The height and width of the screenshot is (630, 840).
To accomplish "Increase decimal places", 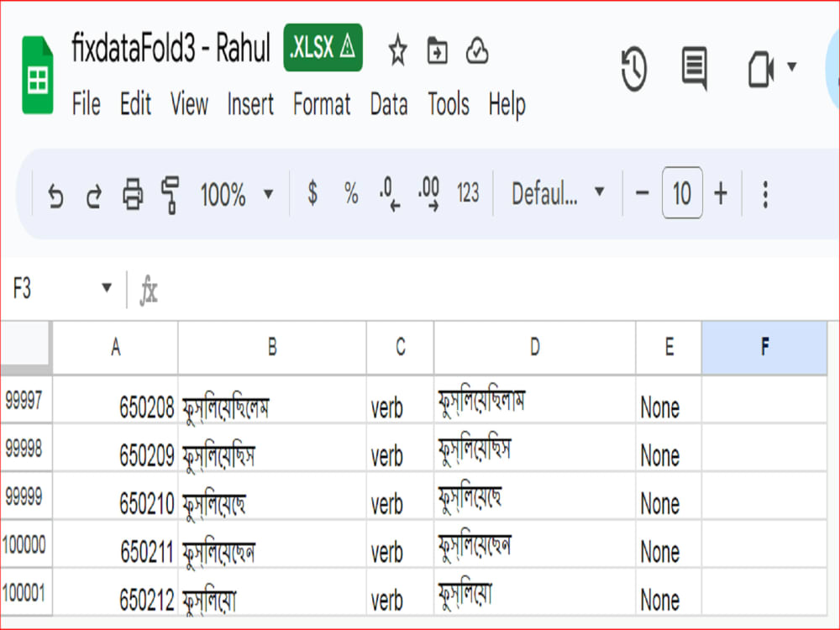I will coord(428,194).
